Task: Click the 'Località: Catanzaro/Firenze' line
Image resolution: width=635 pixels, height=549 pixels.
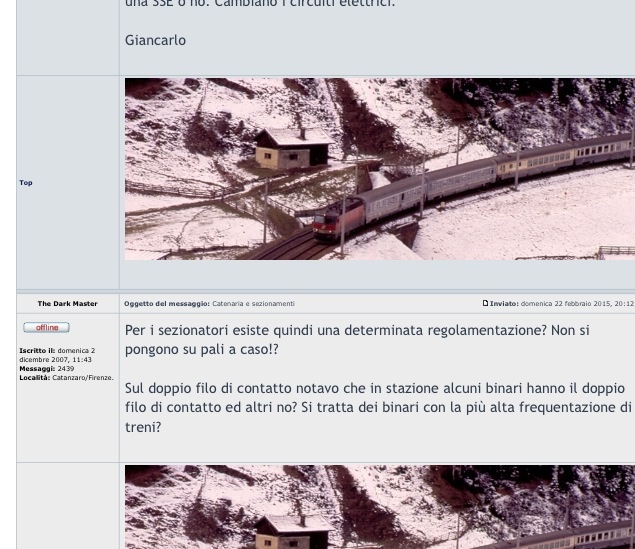Action: 66,377
